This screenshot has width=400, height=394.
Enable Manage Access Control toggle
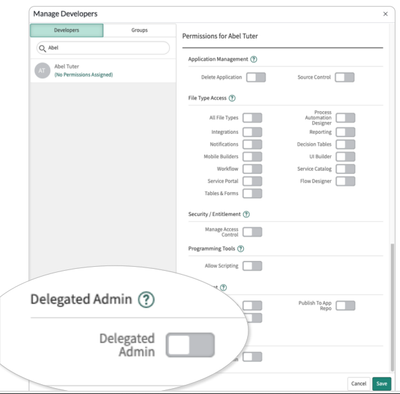pyautogui.click(x=252, y=232)
